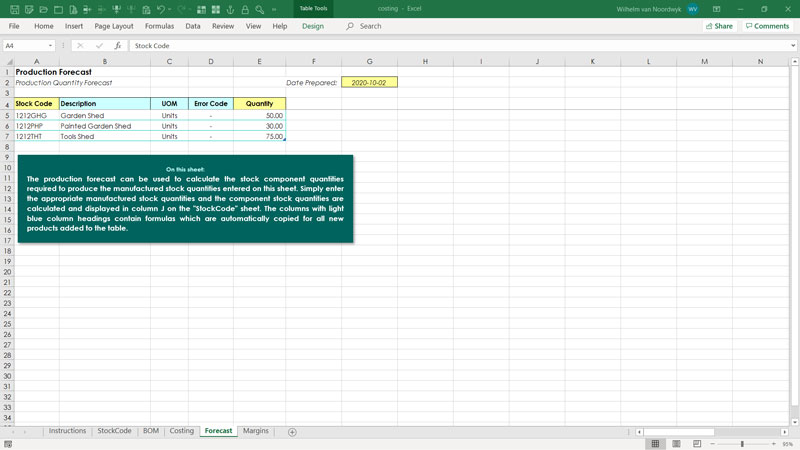800x450 pixels.
Task: Click the first table-grid icon in quick access toolbar
Action: [201, 9]
